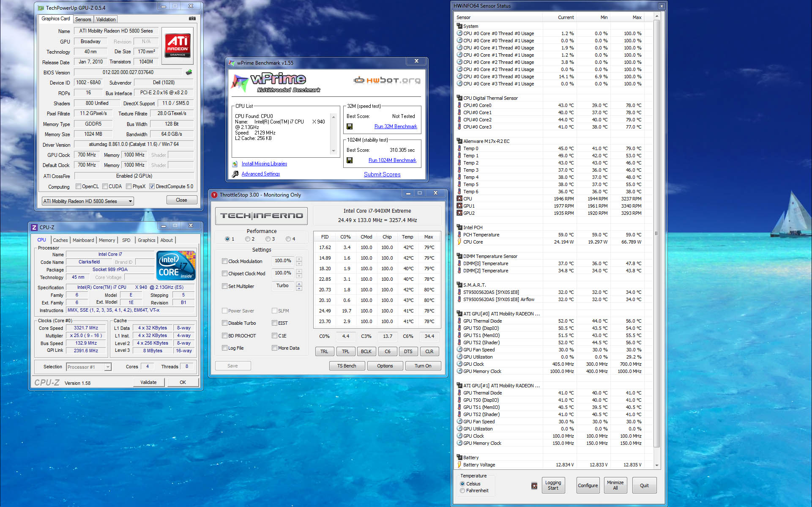Click the System group icon in HWiNFO
The height and width of the screenshot is (507, 812).
click(x=459, y=26)
